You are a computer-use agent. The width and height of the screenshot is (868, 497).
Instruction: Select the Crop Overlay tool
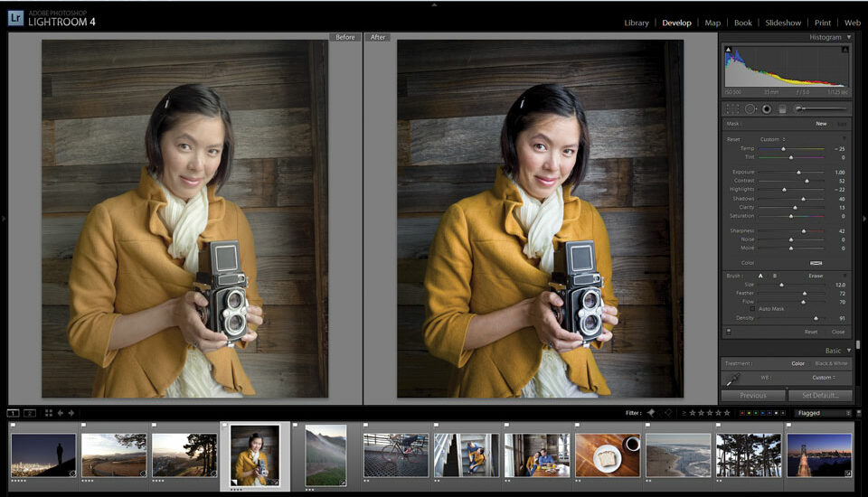click(732, 108)
